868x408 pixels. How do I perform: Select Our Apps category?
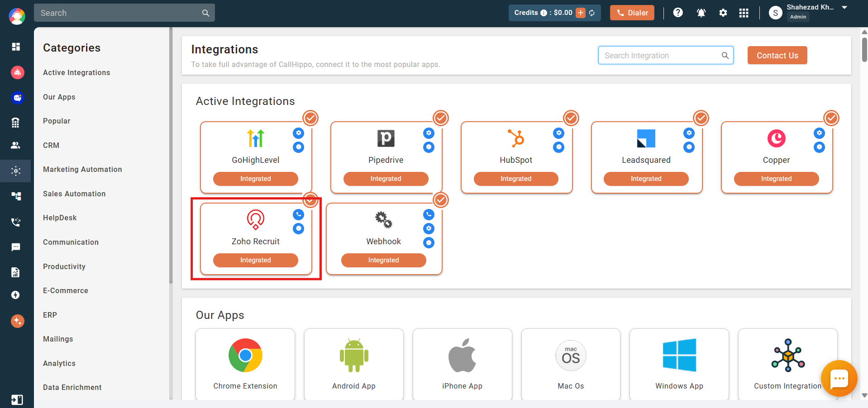pos(59,97)
